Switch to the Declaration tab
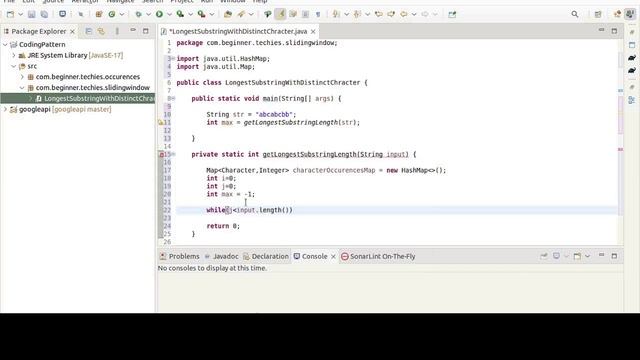The height and width of the screenshot is (360, 640). coord(266,256)
